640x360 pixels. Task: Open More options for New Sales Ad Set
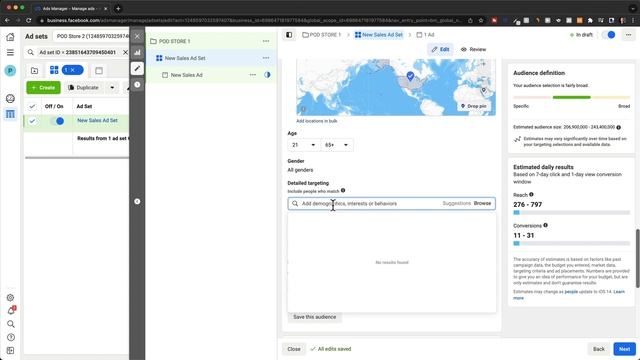pyautogui.click(x=266, y=58)
